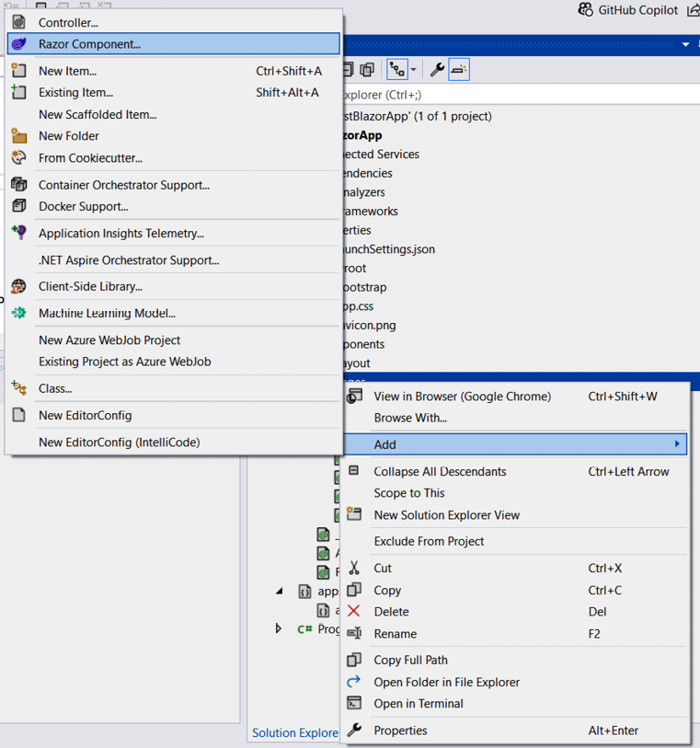700x748 pixels.
Task: Click Browse With... in context menu
Action: (410, 418)
